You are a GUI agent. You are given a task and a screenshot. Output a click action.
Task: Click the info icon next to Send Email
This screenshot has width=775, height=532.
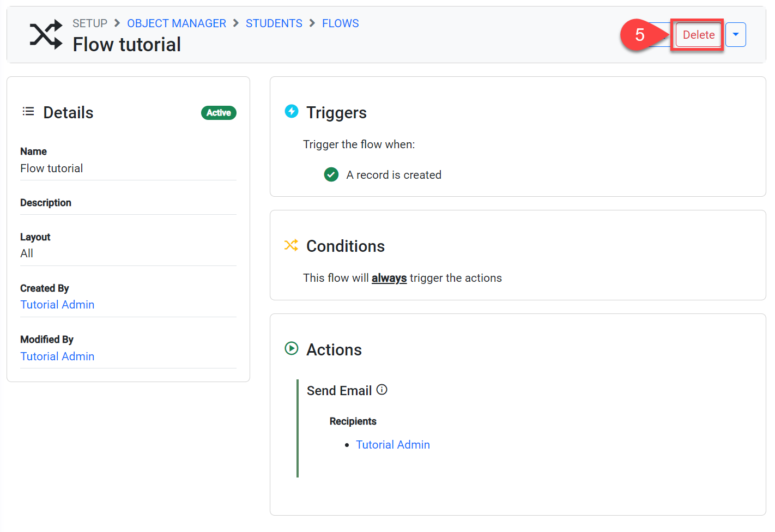[382, 390]
